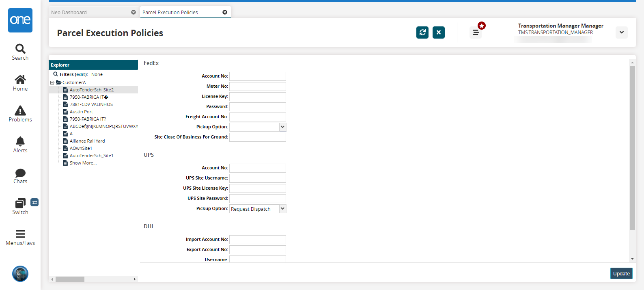Image resolution: width=644 pixels, height=290 pixels.
Task: Click the CustomerA folder icon
Action: point(58,82)
